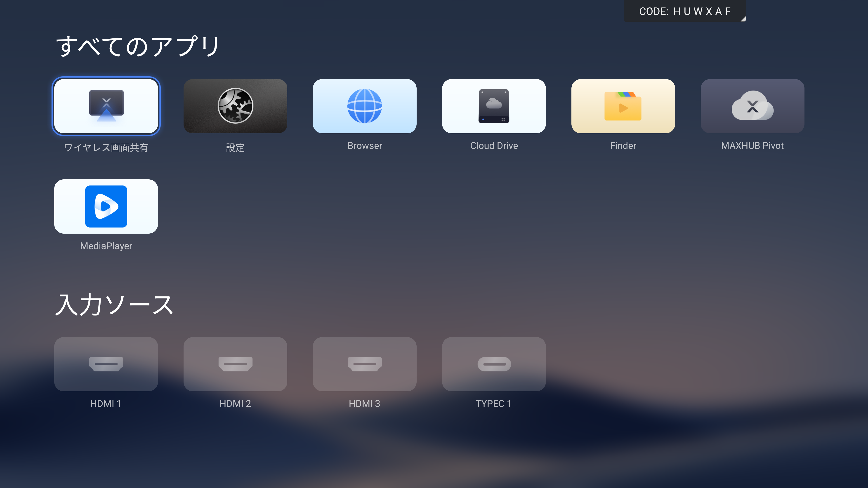Viewport: 868px width, 488px height.
Task: Click the MAXHUB Pivot label
Action: tap(752, 145)
